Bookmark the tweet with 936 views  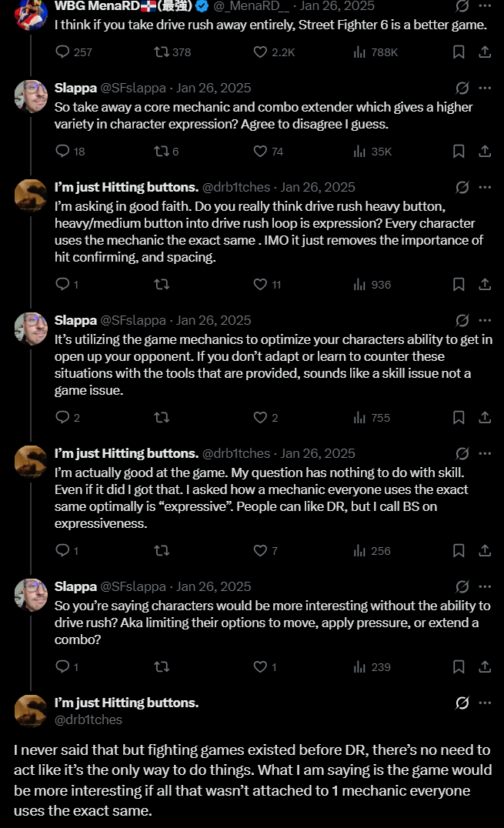click(459, 285)
